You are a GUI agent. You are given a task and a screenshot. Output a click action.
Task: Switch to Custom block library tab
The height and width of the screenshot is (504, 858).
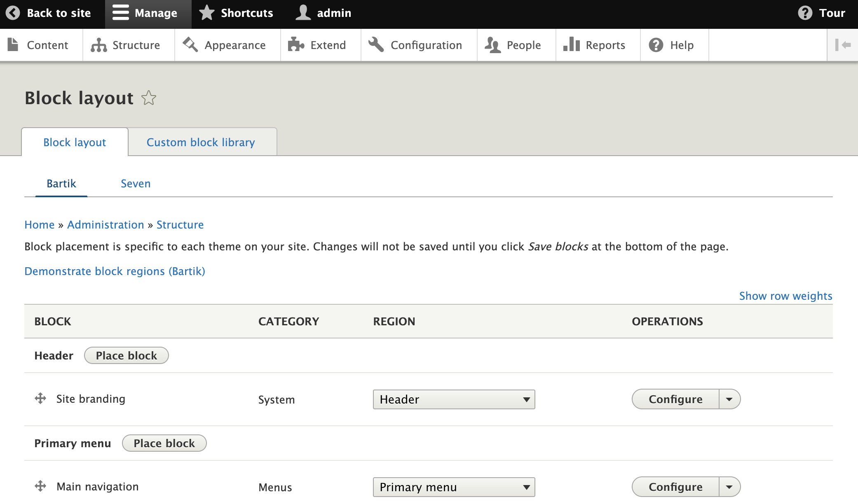(201, 142)
